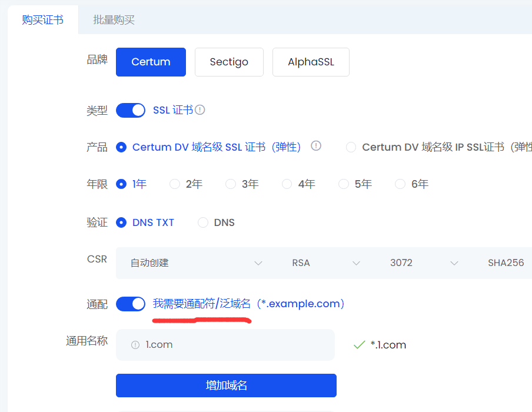This screenshot has width=532, height=412.
Task: Toggle the SSL 证书 type switch
Action: 131,110
